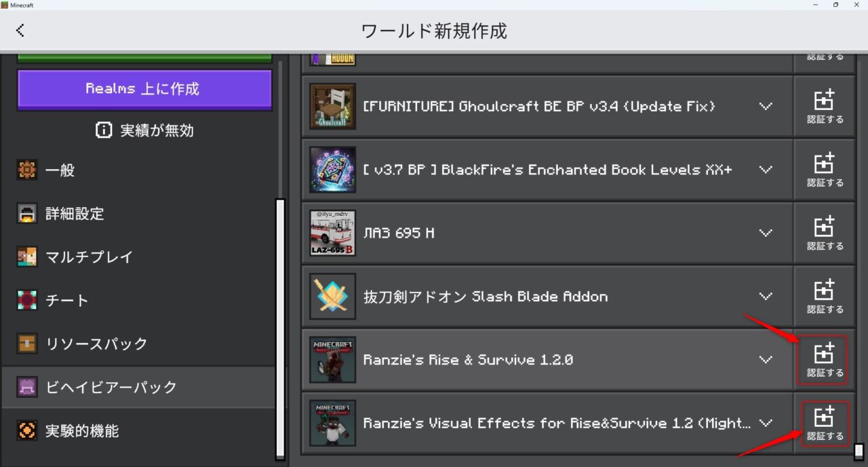The height and width of the screenshot is (467, 868).
Task: Select the ЛАЗ 695 Н title text
Action: tap(399, 233)
